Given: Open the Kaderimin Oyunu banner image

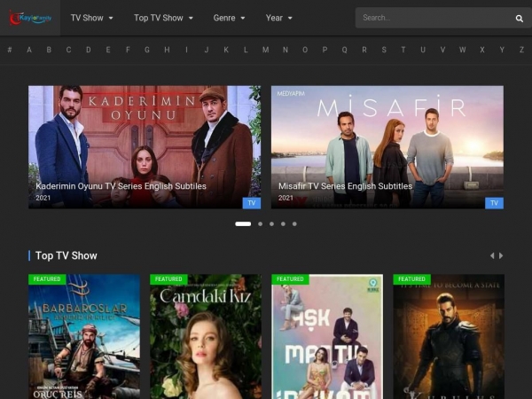Looking at the screenshot, I should (145, 147).
